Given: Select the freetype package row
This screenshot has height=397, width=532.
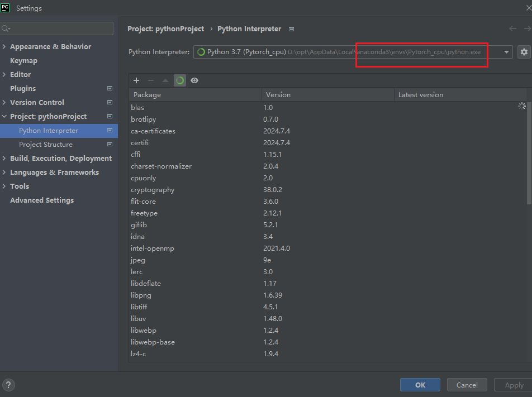Looking at the screenshot, I should [x=327, y=213].
